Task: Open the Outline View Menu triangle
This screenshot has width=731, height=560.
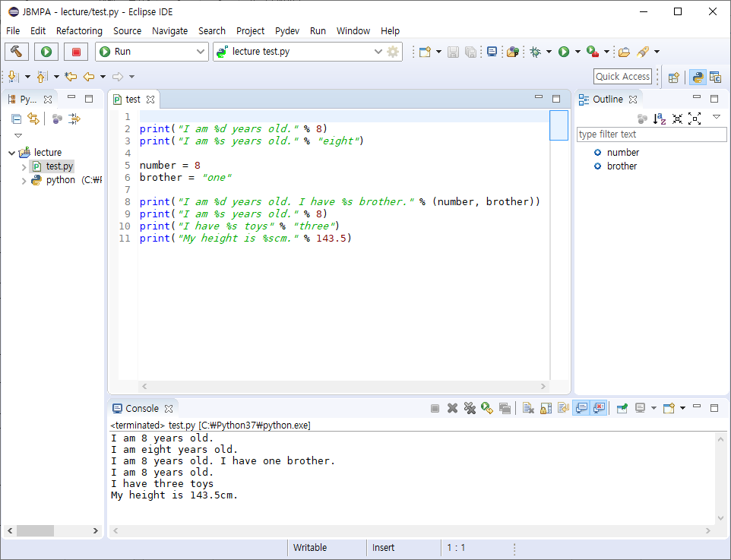Action: point(717,117)
